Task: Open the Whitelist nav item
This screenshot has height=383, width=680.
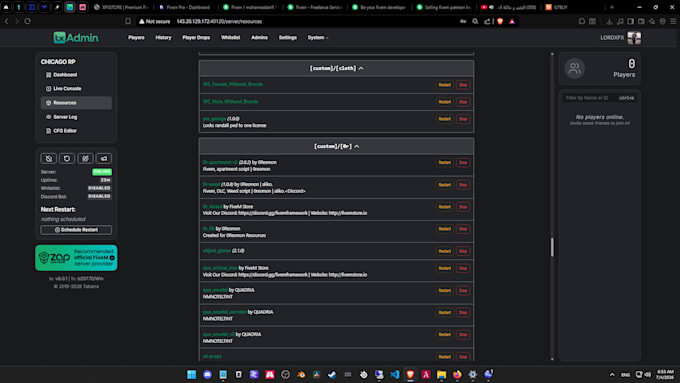Action: (230, 38)
